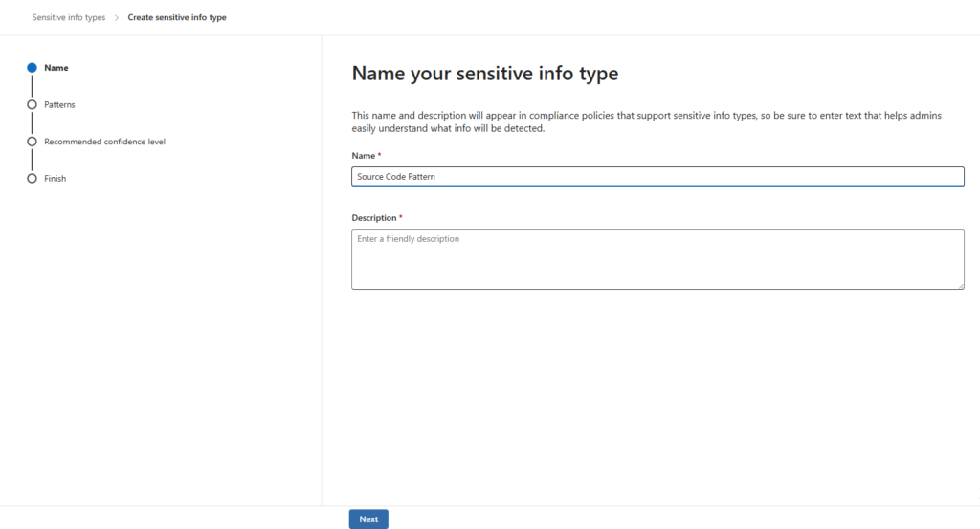Focus the Description text area

click(657, 258)
